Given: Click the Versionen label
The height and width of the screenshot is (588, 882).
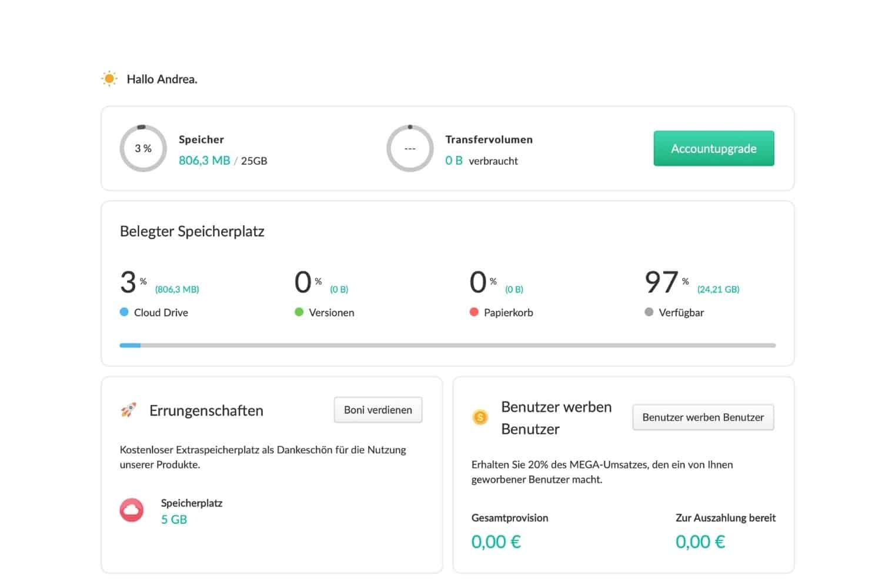Looking at the screenshot, I should pyautogui.click(x=332, y=313).
